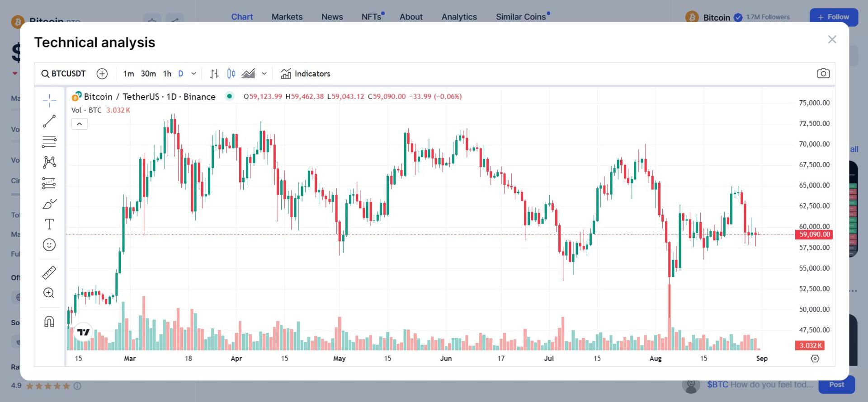Select the brush drawing tool

click(x=49, y=204)
